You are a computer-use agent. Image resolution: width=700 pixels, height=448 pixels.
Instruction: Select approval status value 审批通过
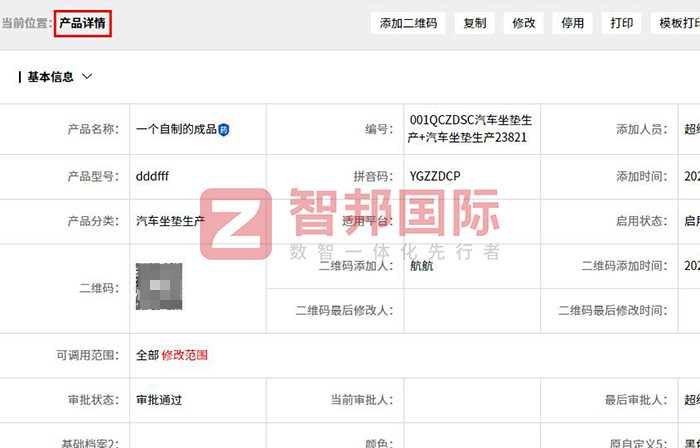coord(159,400)
